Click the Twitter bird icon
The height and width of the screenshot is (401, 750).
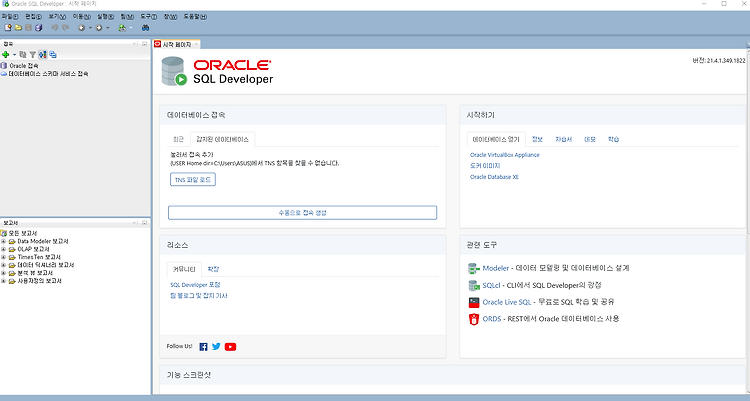pyautogui.click(x=216, y=346)
